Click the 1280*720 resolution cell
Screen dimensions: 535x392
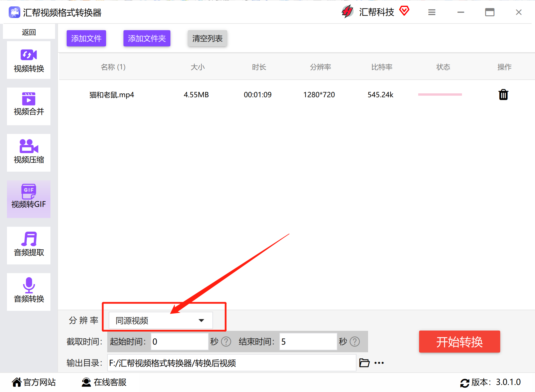coord(319,95)
